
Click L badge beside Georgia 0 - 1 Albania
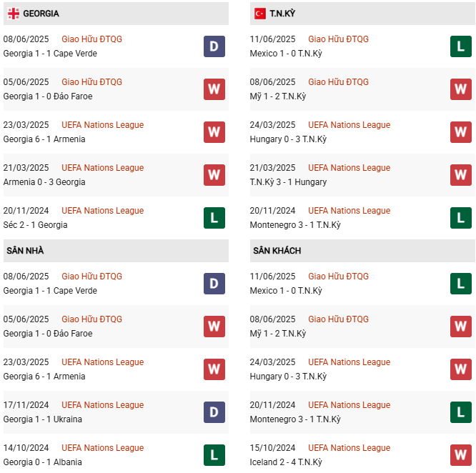[214, 455]
